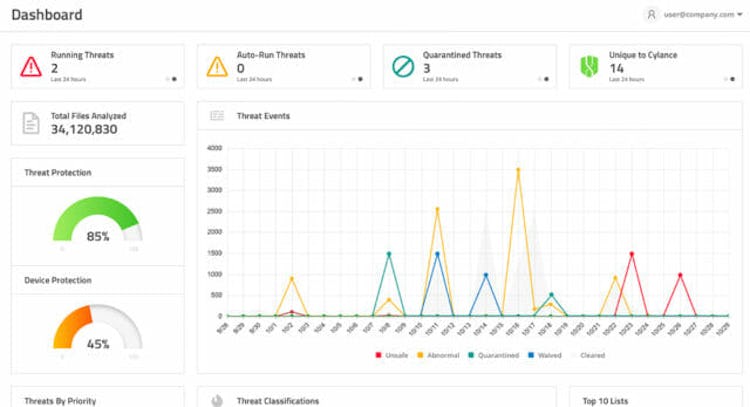Click the Total Files Analyzed document icon
The width and height of the screenshot is (750, 407).
point(31,123)
